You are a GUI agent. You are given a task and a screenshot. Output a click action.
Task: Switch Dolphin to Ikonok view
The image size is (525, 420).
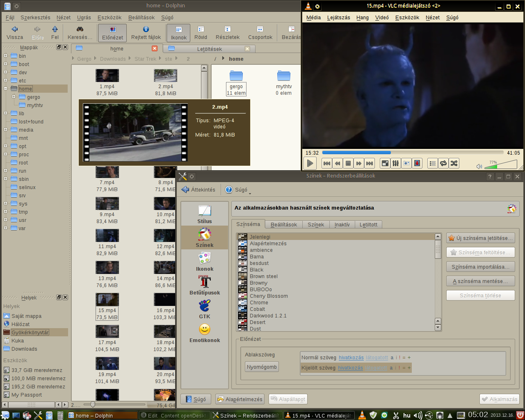pos(178,33)
